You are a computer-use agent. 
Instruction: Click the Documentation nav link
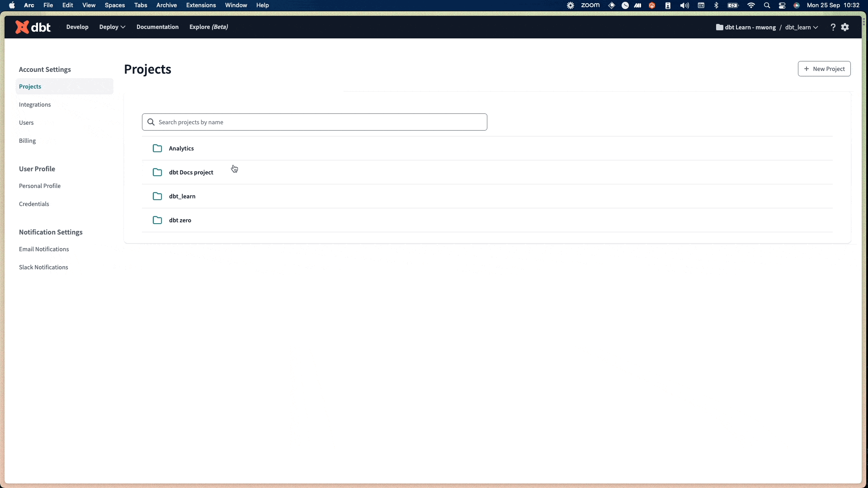click(x=157, y=27)
